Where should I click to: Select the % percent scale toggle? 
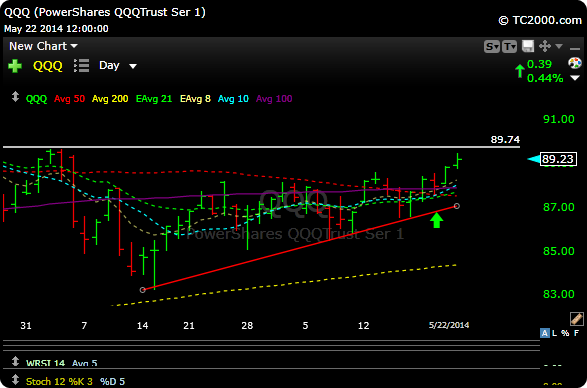coord(565,333)
